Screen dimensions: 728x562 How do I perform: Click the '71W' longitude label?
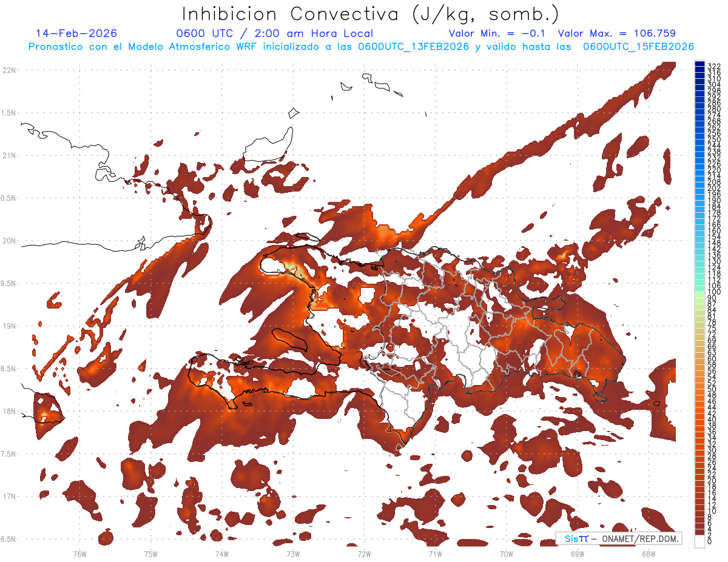tap(435, 554)
